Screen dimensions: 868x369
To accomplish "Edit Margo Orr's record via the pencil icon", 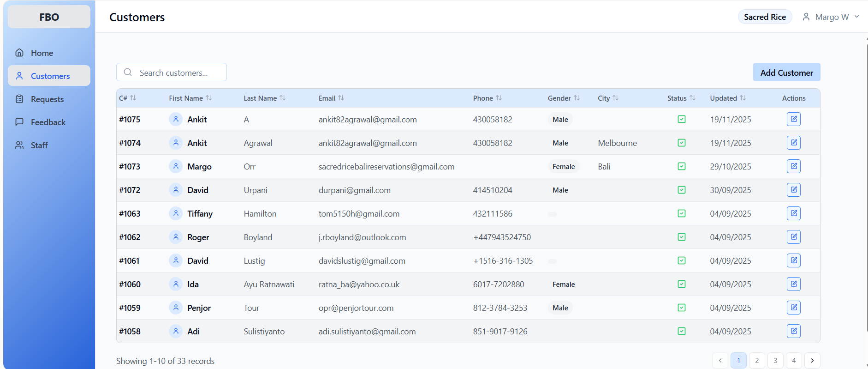I will click(793, 166).
